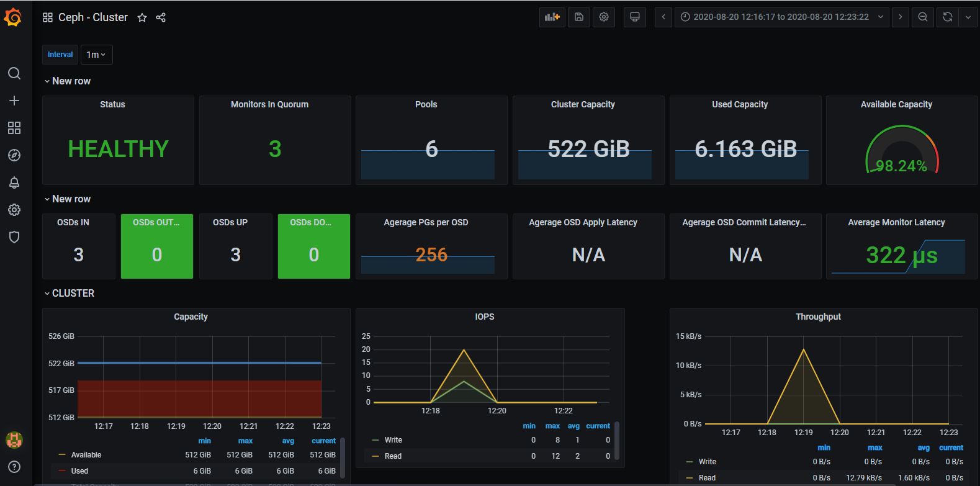Open refresh interval dropdown arrow
Screen dimensions: 980x486
tap(968, 17)
